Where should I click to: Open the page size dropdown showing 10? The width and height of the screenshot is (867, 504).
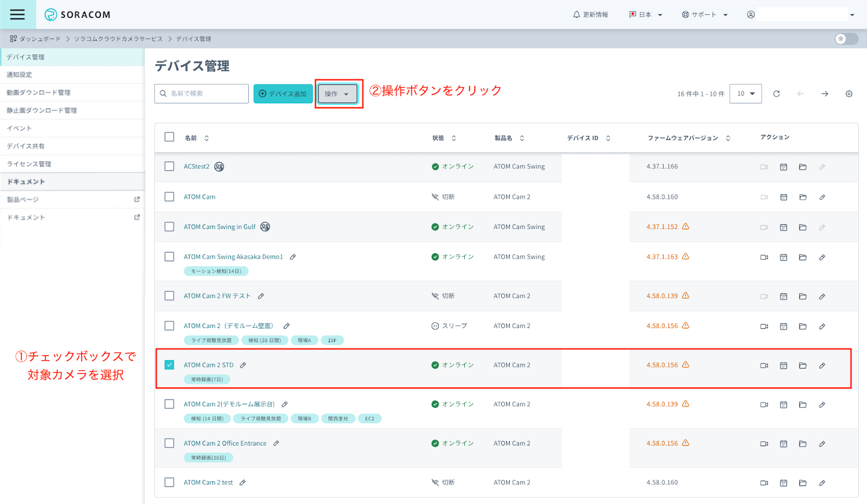pos(746,94)
